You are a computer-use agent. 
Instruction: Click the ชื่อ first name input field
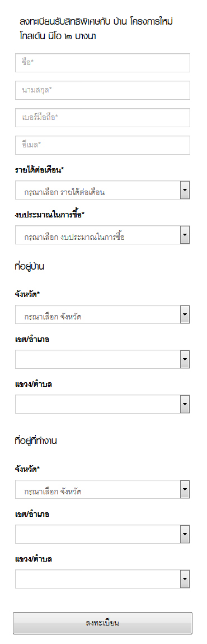102,62
